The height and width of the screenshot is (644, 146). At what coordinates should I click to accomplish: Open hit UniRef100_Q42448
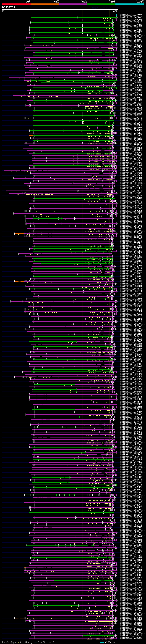131,17
